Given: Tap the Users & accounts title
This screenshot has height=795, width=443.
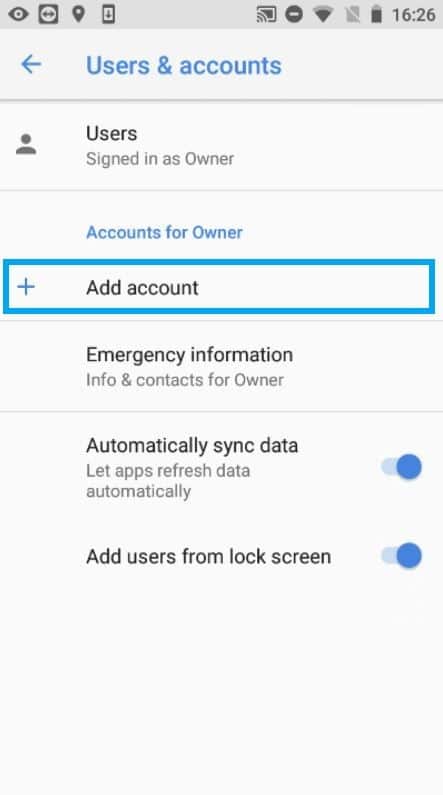Looking at the screenshot, I should [183, 65].
